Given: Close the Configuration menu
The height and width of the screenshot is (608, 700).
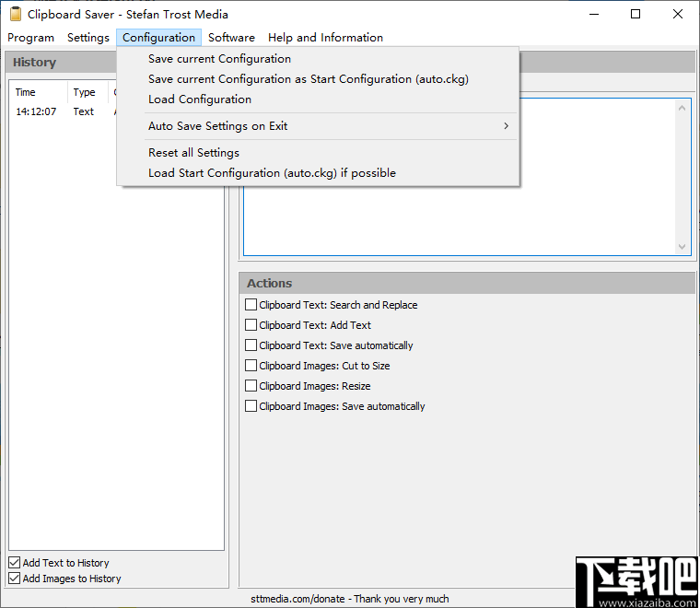Looking at the screenshot, I should point(158,38).
